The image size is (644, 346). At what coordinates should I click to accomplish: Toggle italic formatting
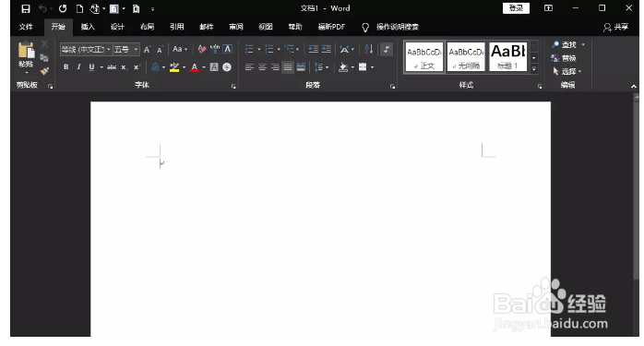click(78, 67)
